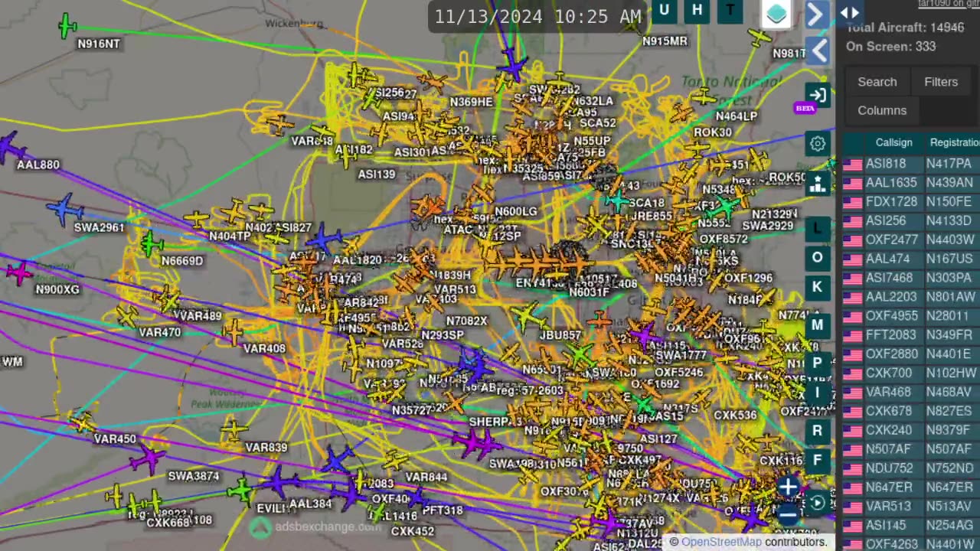The height and width of the screenshot is (551, 980).
Task: Toggle the P persistence button
Action: [817, 363]
